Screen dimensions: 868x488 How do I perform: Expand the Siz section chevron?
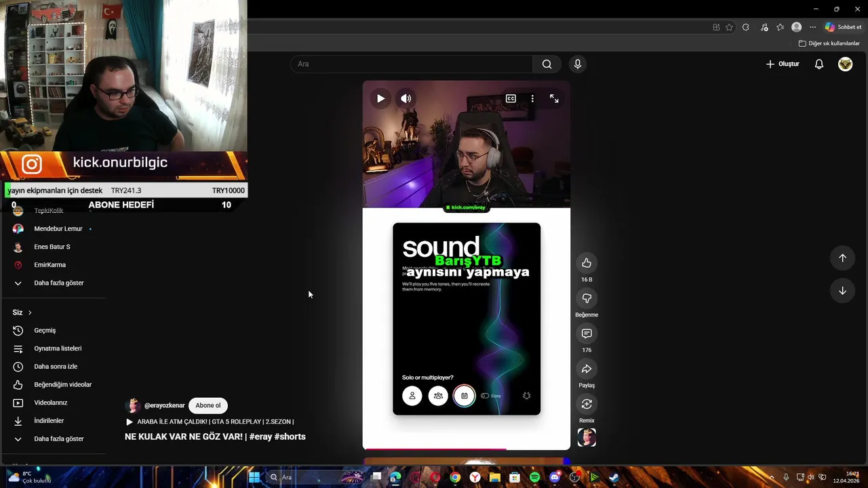point(30,312)
